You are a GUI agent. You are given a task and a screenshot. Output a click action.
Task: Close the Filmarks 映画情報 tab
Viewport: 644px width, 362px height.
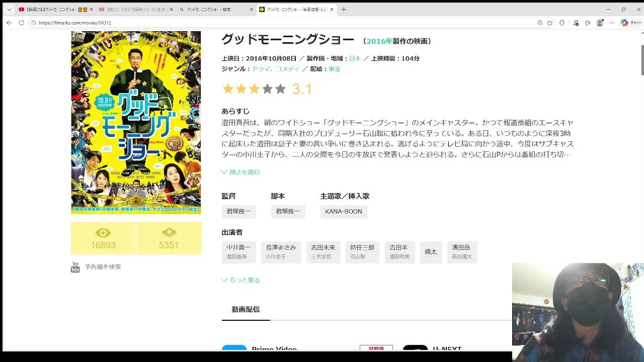coord(332,9)
